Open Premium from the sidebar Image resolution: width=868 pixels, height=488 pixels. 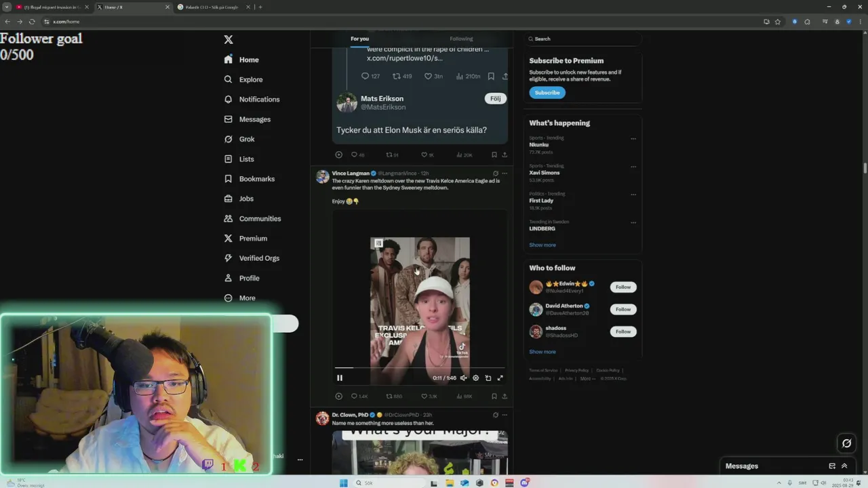pyautogui.click(x=245, y=239)
